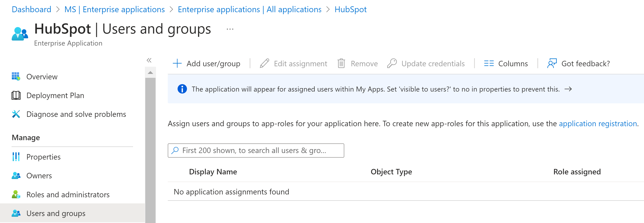Click the trash can Remove icon

(341, 63)
